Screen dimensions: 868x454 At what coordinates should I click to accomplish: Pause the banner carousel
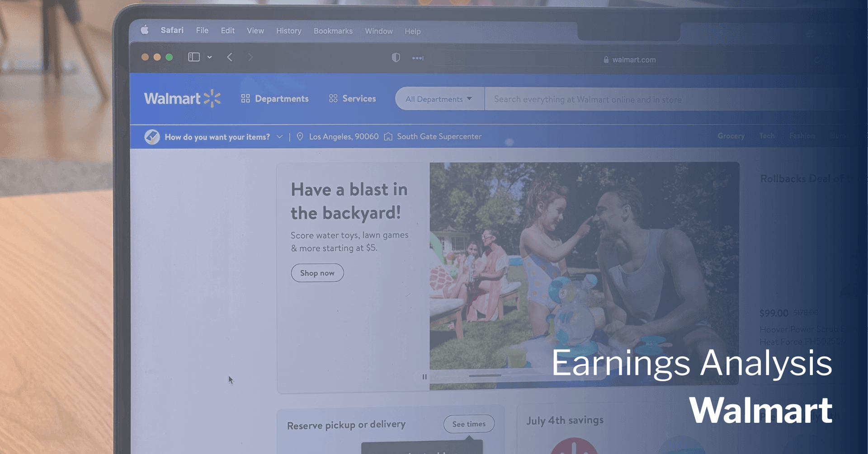(424, 376)
